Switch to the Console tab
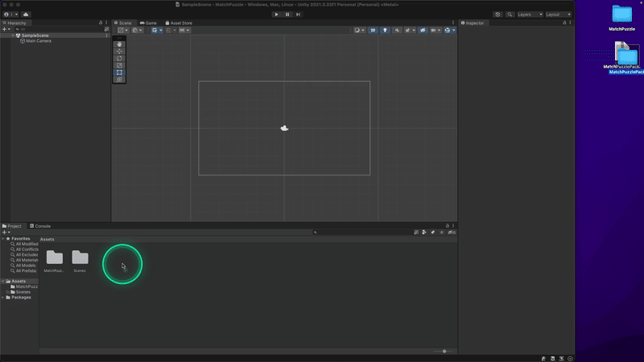644x362 pixels. [40, 226]
